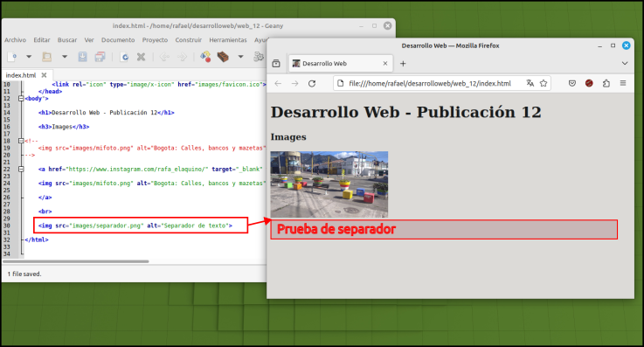The image size is (644, 347).
Task: Close the Geany window
Action: coord(387,26)
